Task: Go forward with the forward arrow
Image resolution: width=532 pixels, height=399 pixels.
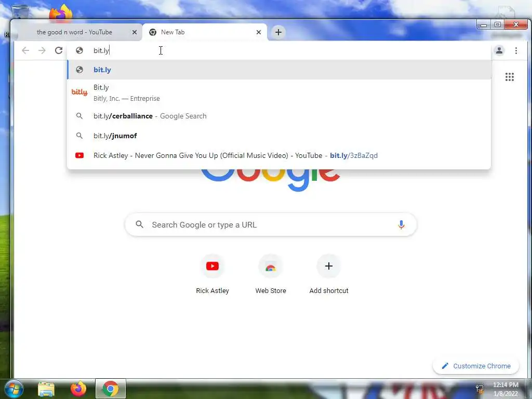Action: tap(42, 50)
